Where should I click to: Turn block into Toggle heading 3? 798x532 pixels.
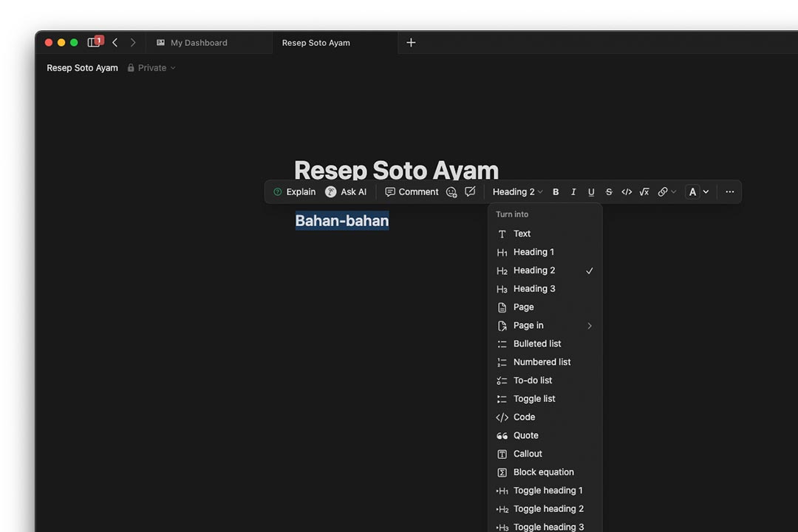pos(545,526)
